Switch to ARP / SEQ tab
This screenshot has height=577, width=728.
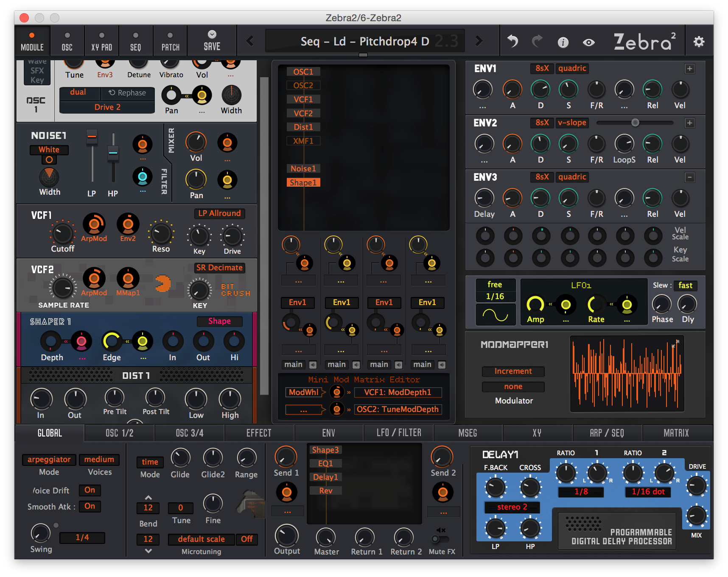607,433
